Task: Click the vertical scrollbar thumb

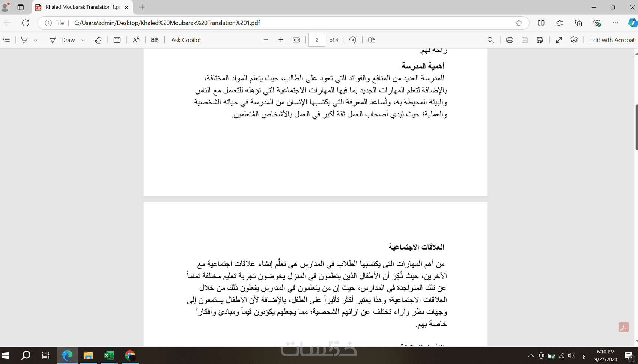Action: tap(636, 127)
